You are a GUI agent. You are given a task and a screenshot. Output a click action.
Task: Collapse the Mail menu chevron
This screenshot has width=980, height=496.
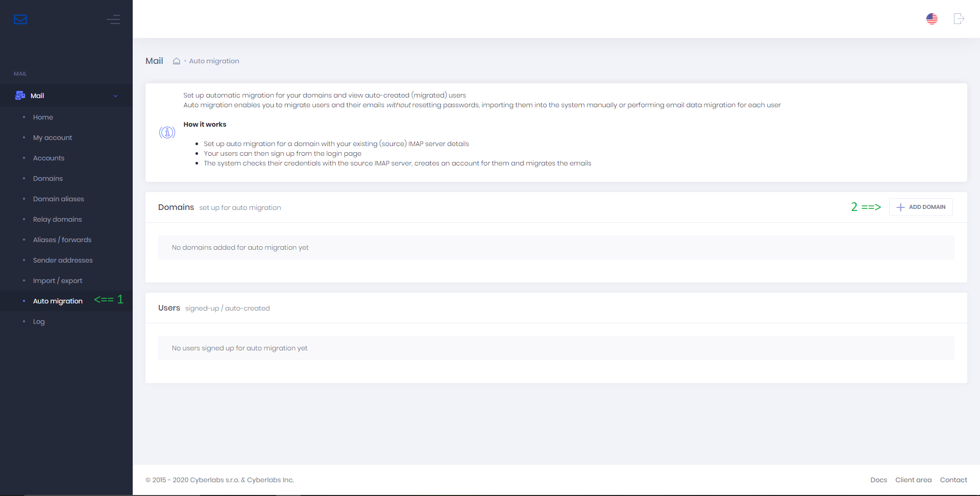tap(115, 96)
